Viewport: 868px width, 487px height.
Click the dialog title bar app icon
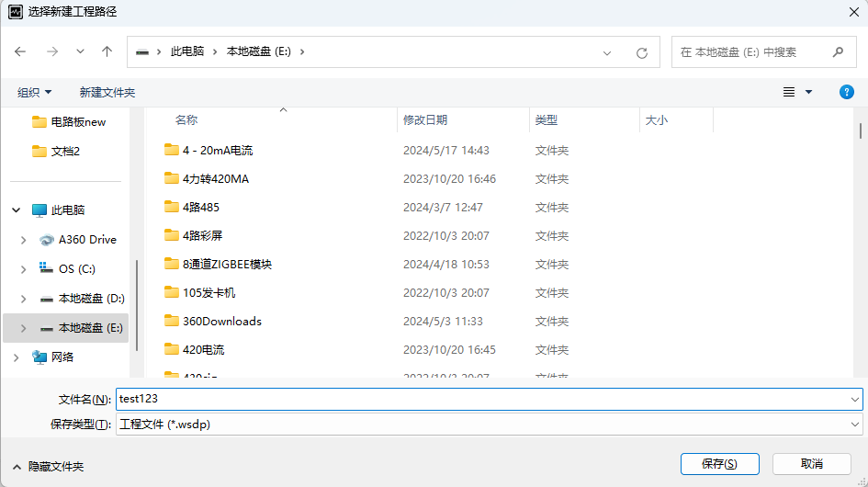click(x=16, y=12)
